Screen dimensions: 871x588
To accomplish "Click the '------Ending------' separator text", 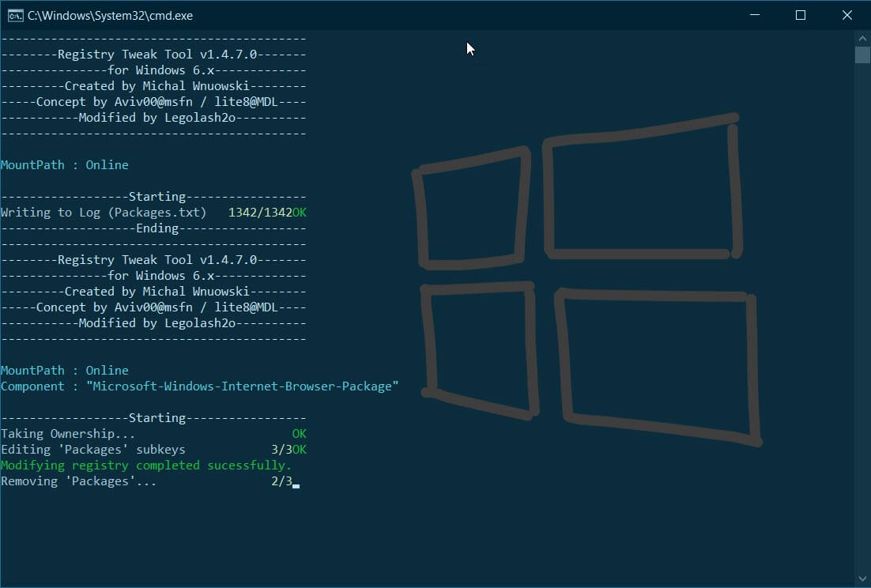I will click(x=153, y=228).
